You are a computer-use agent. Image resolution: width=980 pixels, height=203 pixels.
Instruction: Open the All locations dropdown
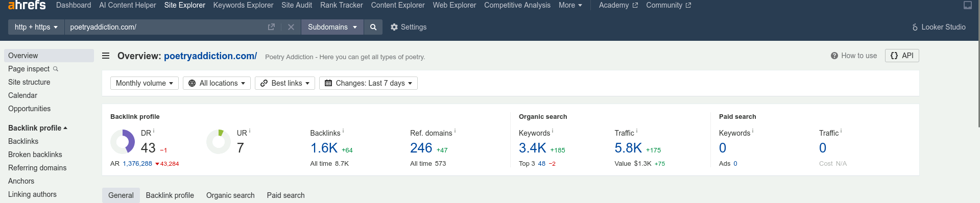(x=217, y=83)
